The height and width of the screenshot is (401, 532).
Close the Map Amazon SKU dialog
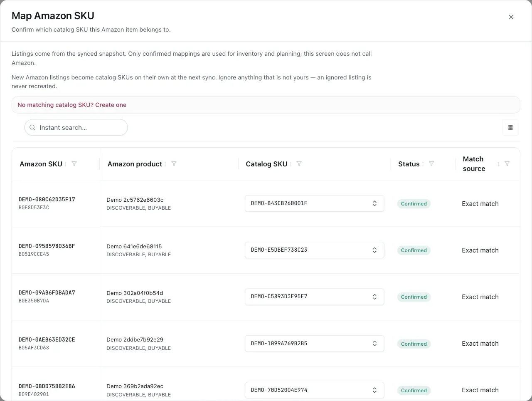click(x=511, y=17)
